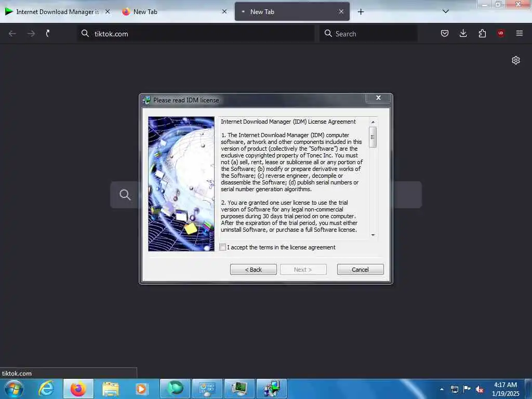Close the middle New Tab
Image resolution: width=532 pixels, height=399 pixels.
(x=224, y=11)
